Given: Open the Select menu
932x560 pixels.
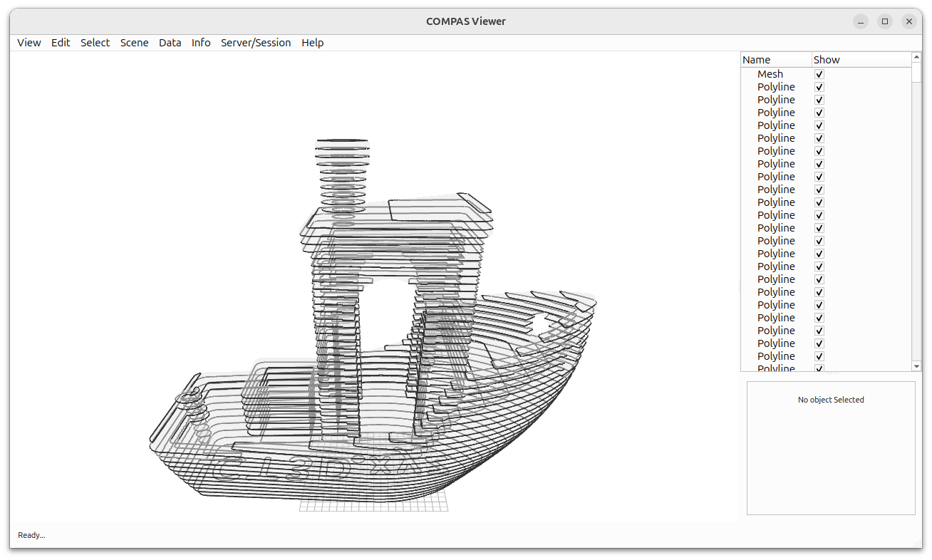Looking at the screenshot, I should 95,43.
